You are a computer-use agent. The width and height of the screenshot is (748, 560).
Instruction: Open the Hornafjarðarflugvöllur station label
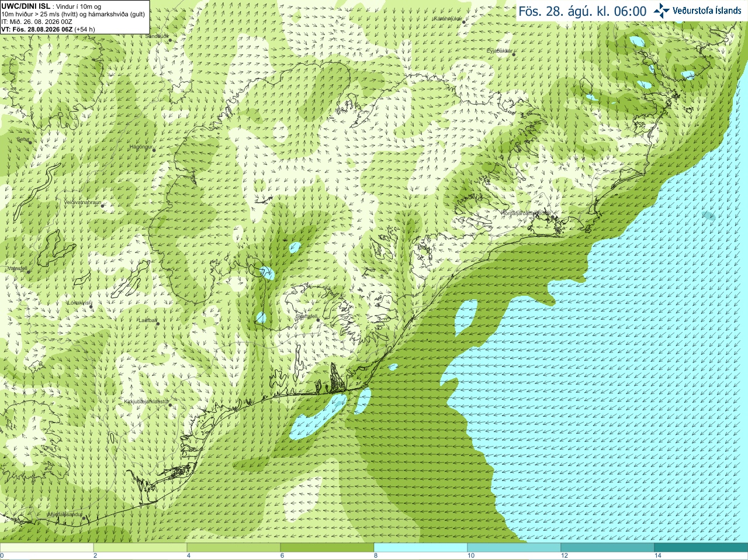pyautogui.click(x=526, y=213)
